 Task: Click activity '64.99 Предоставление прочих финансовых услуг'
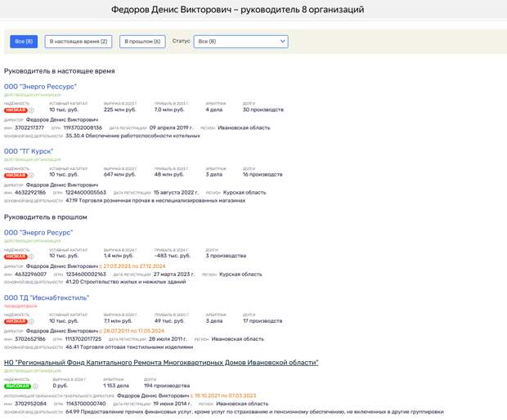point(254,412)
